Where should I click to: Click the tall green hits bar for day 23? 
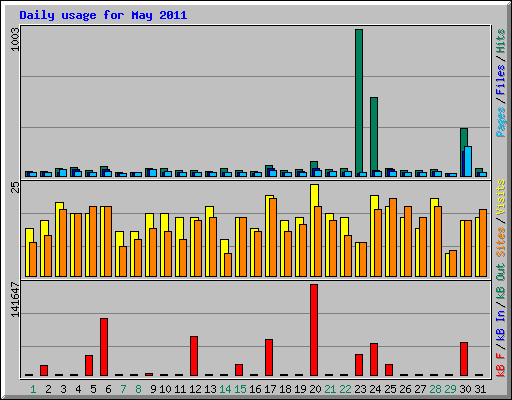pos(359,103)
